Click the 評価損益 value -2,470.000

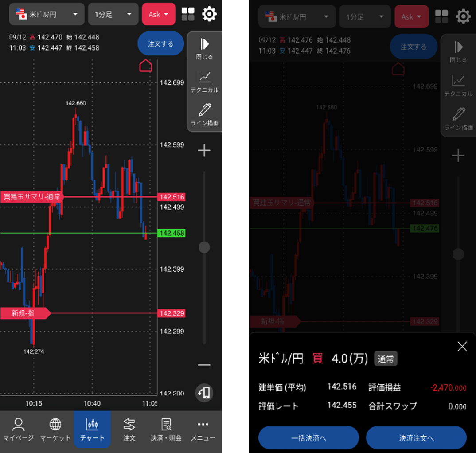click(x=448, y=388)
